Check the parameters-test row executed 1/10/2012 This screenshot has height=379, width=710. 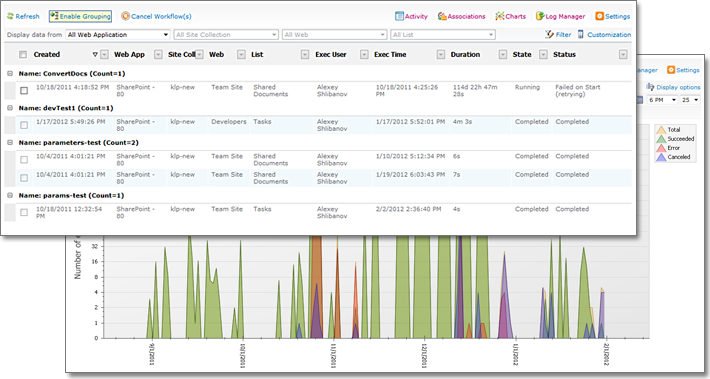(x=24, y=159)
